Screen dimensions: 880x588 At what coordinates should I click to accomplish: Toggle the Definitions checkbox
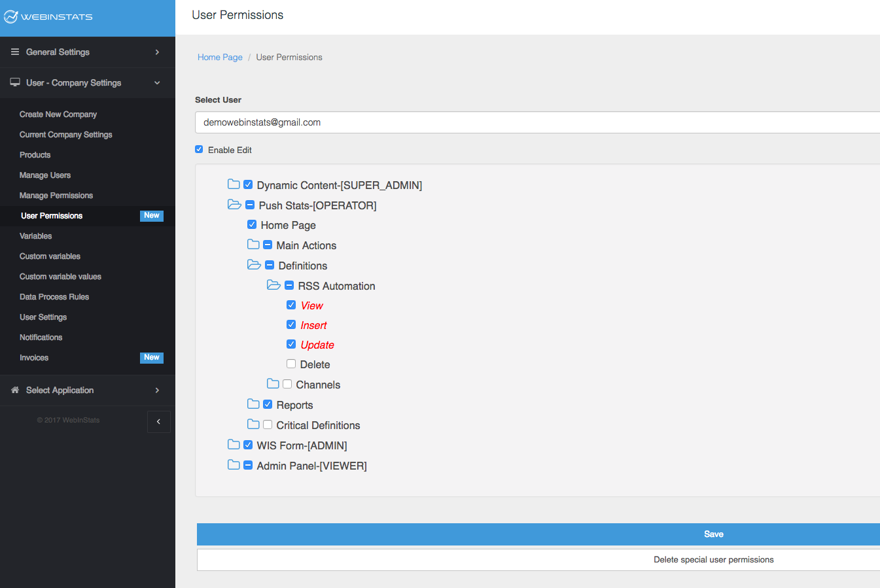(x=270, y=265)
